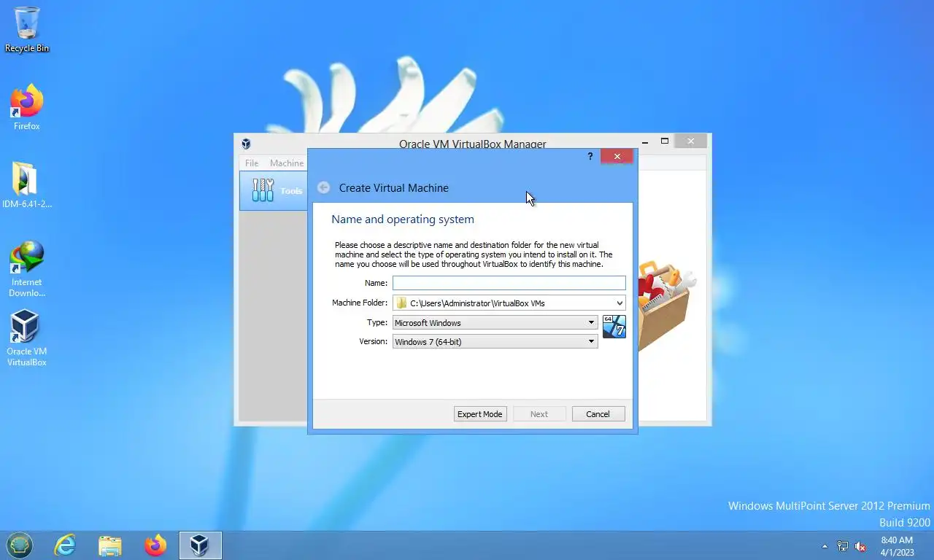Click the 'Name and operating system' heading
The image size is (934, 560).
(x=403, y=219)
